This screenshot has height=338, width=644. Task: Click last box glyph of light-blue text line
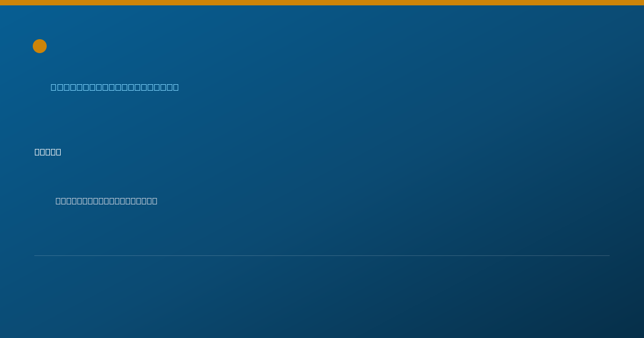click(x=175, y=87)
